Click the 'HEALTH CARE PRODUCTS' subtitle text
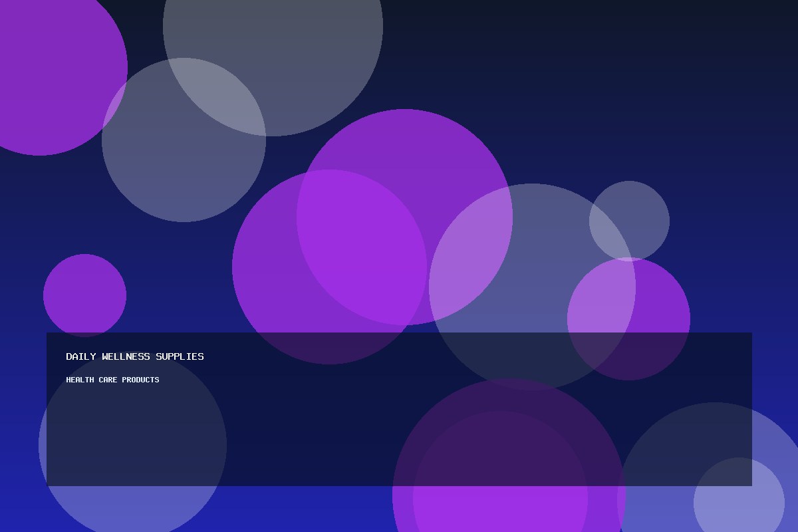Viewport: 798px width, 532px height. point(112,380)
